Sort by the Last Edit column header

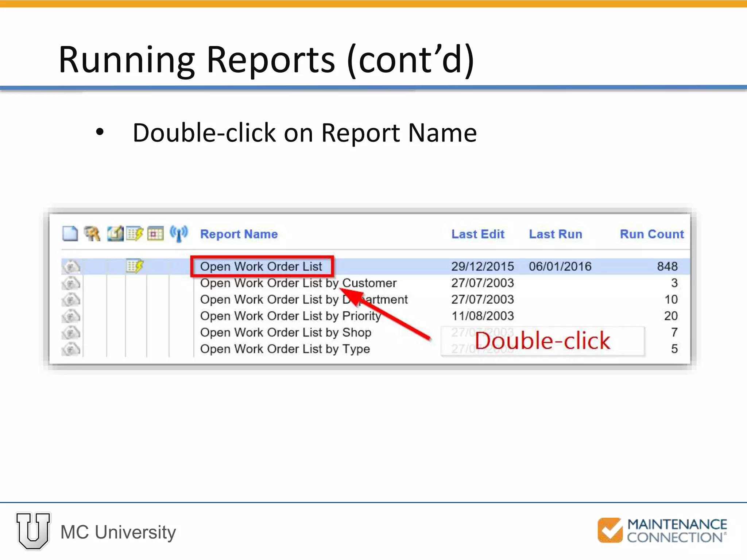click(x=478, y=234)
